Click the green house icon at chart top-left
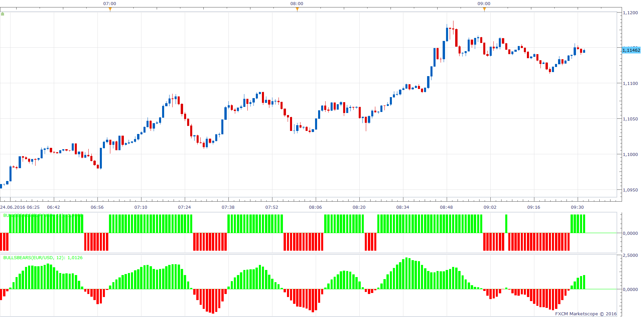The height and width of the screenshot is (317, 644). pos(3,14)
